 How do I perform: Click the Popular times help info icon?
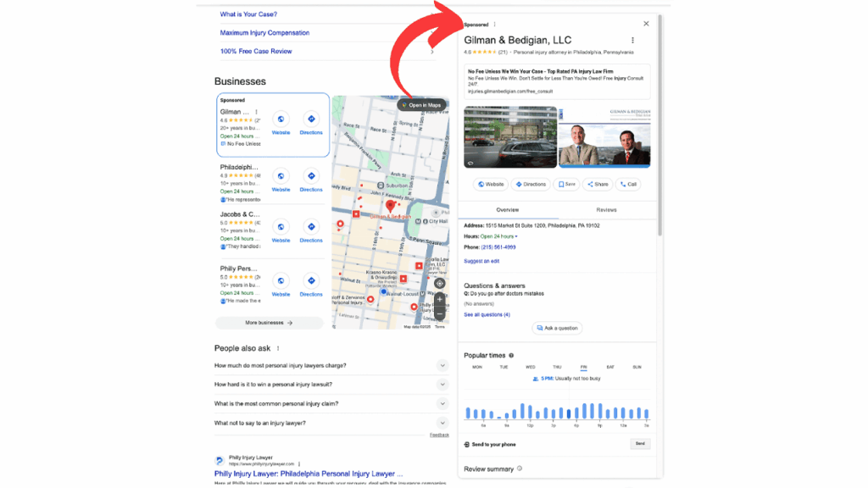511,356
